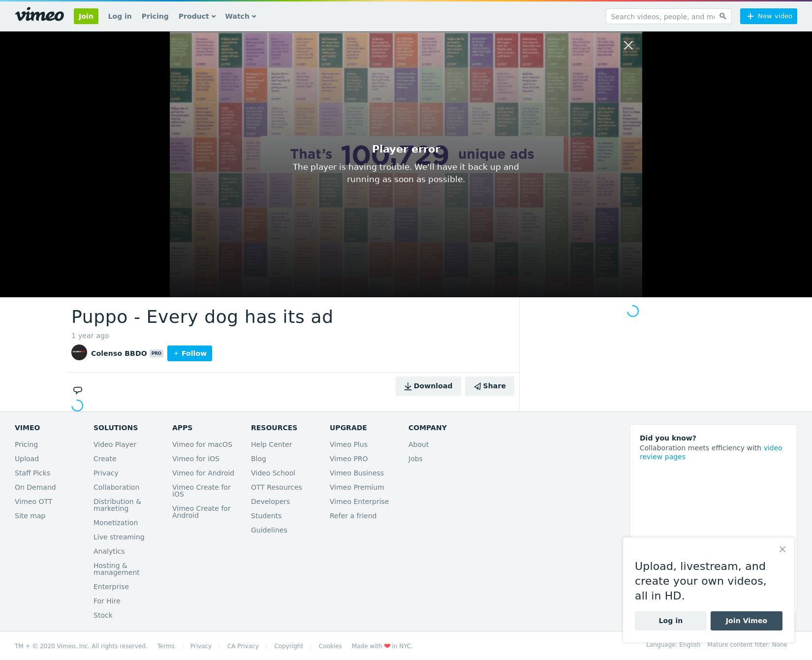Focus the search videos input field
Screen dimensions: 812x660
662,16
